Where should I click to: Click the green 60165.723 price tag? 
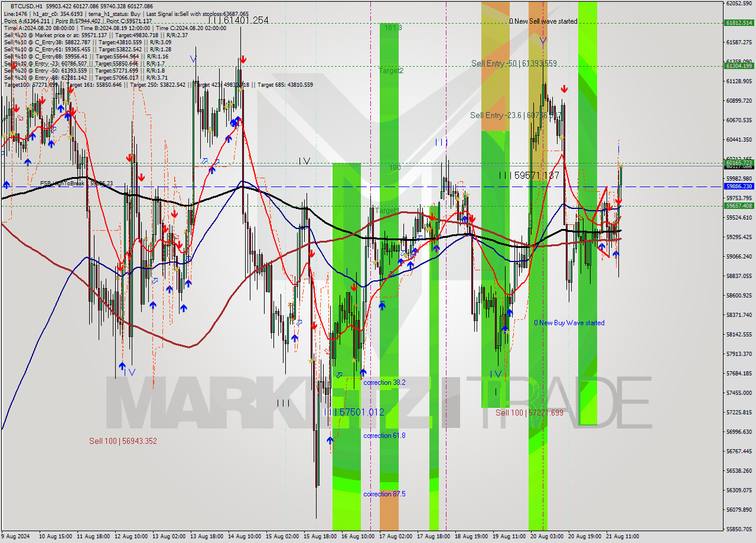(x=738, y=162)
